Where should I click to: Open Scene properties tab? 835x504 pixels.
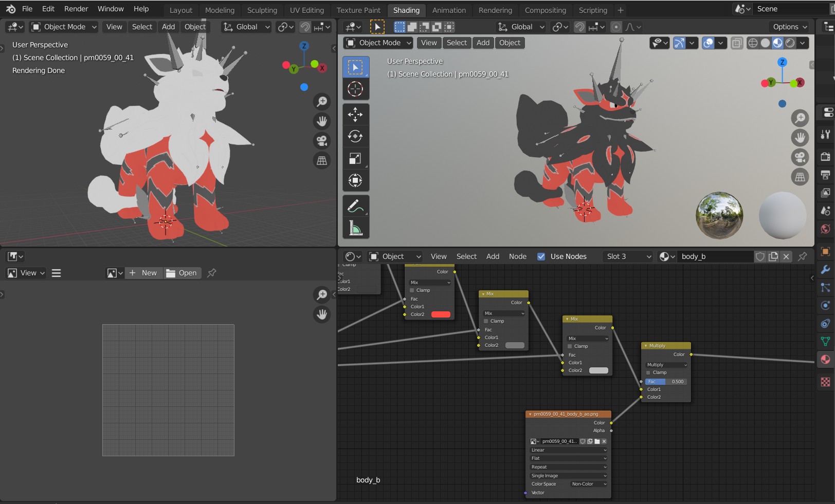point(825,211)
